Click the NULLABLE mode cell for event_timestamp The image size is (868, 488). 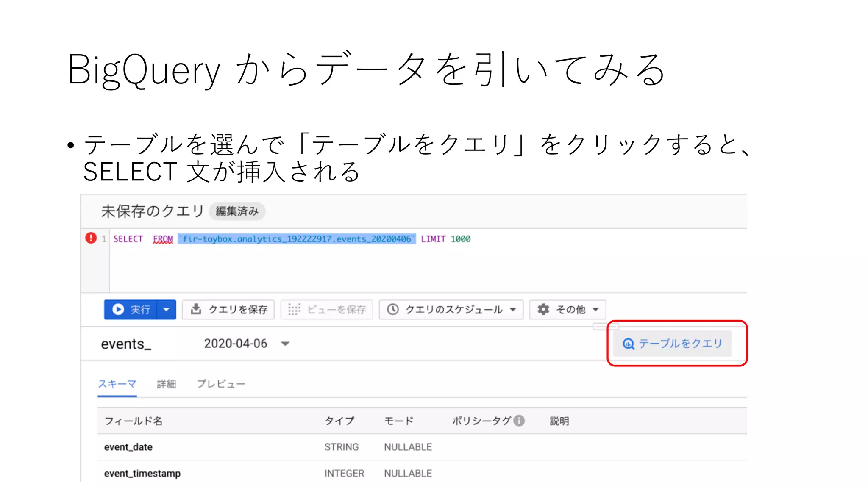pos(408,473)
